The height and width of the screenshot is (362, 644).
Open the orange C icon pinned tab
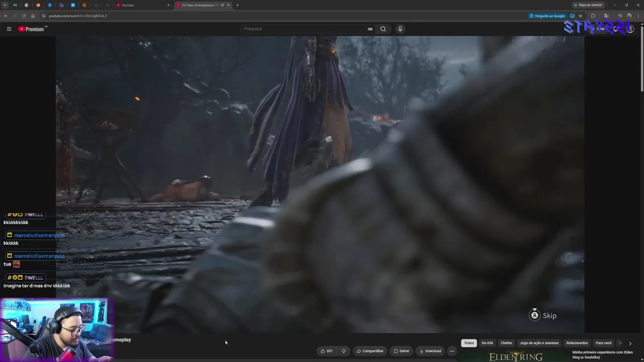pyautogui.click(x=85, y=5)
